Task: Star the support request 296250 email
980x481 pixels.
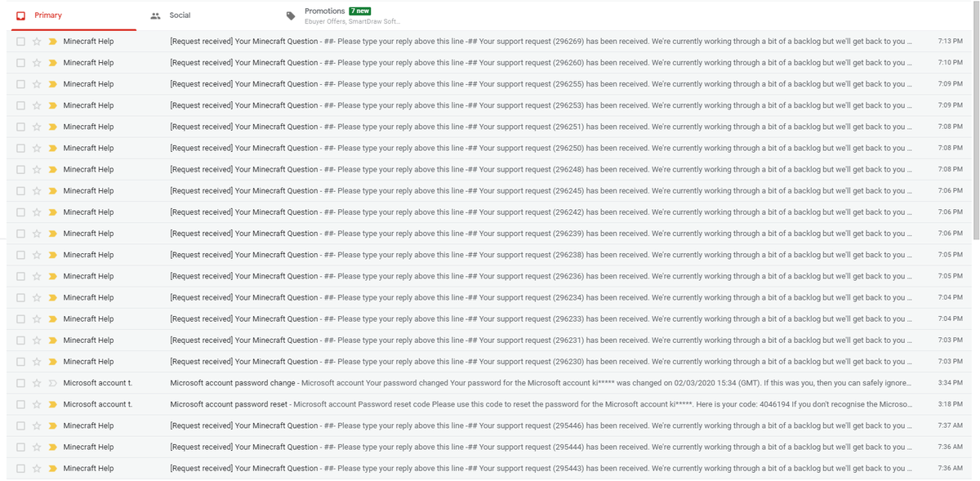Action: tap(37, 148)
